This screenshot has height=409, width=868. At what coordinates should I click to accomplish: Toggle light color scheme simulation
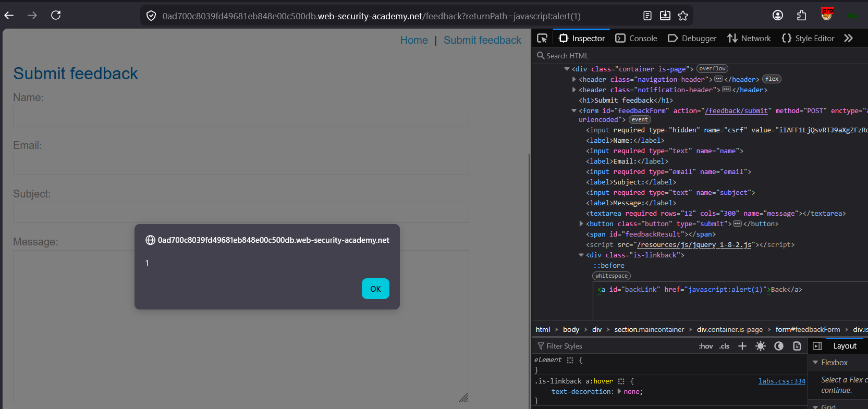click(761, 346)
